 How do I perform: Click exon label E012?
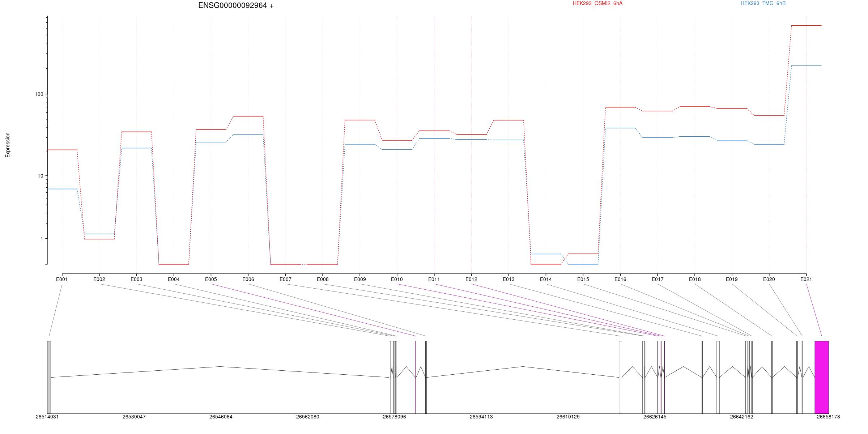tap(471, 279)
